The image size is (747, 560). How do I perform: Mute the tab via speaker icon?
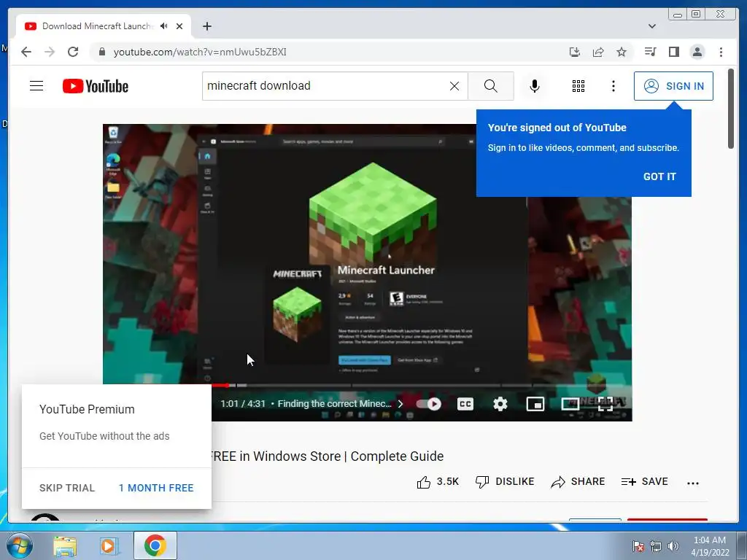[x=164, y=26]
